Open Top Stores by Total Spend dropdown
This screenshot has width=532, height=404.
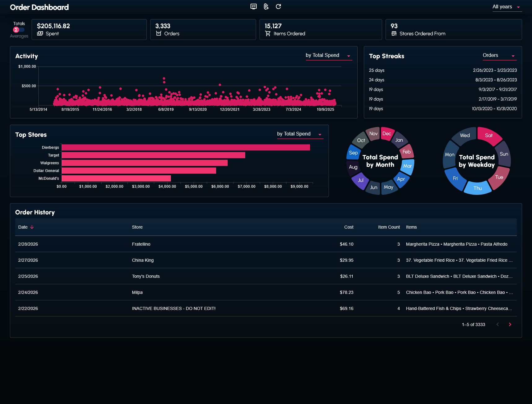tap(300, 134)
